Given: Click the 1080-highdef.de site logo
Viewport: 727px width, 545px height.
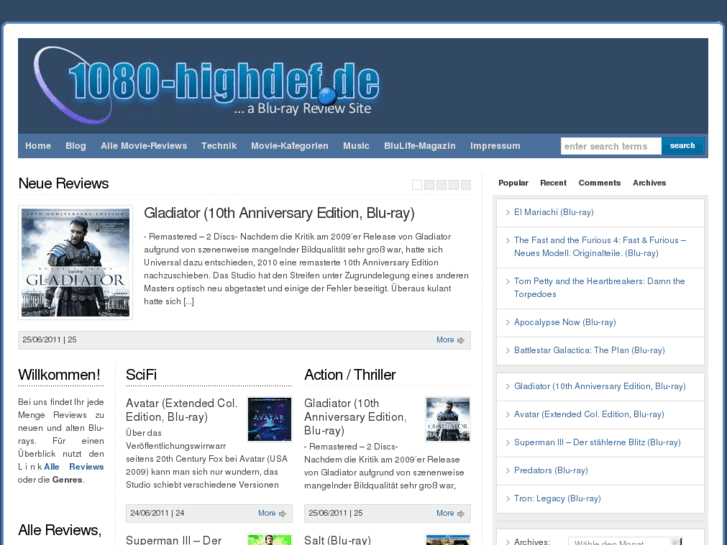Looking at the screenshot, I should pyautogui.click(x=206, y=86).
